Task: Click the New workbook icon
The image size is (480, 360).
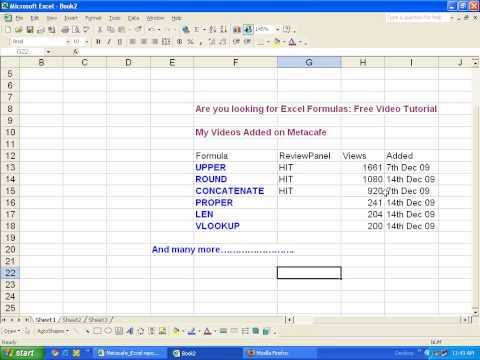Action: [8, 30]
